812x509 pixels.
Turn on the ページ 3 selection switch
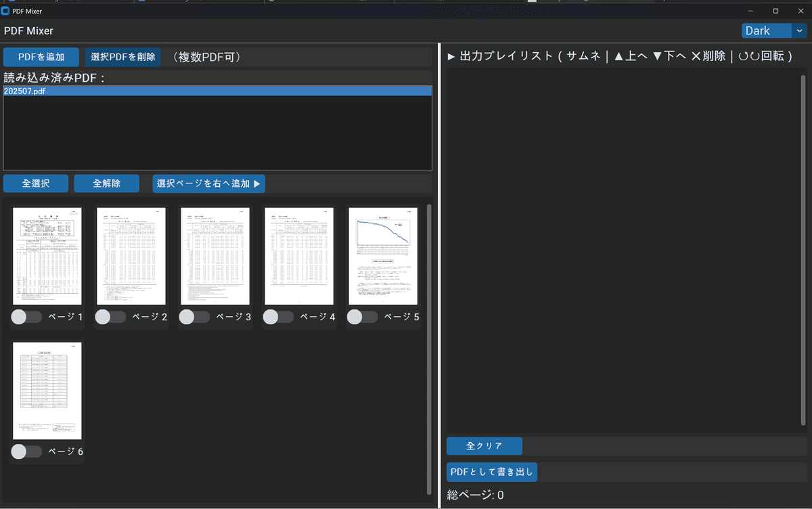(194, 316)
